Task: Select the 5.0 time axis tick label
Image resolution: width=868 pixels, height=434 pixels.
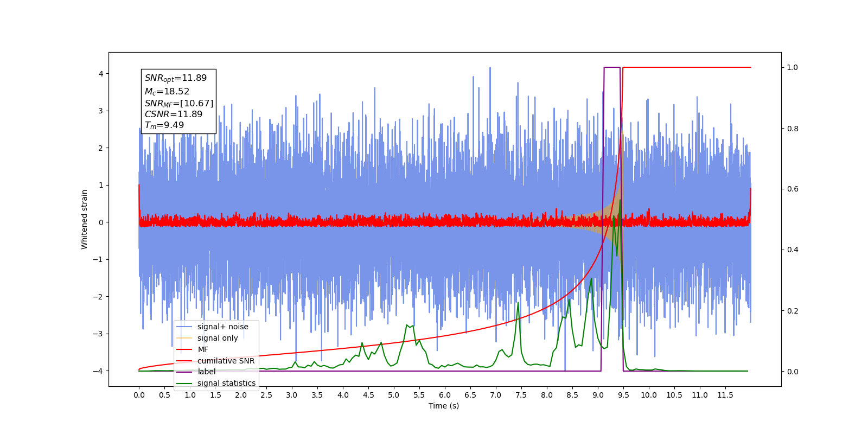Action: [x=394, y=395]
